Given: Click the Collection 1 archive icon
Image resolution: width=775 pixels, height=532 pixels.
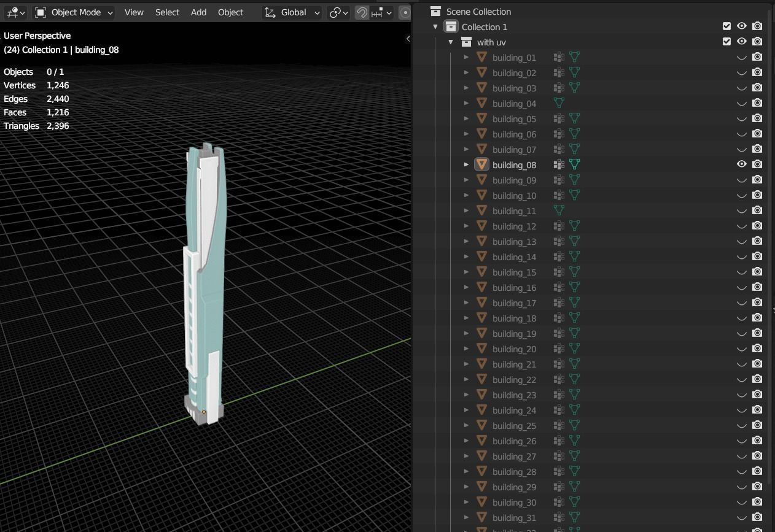Looking at the screenshot, I should click(x=451, y=27).
